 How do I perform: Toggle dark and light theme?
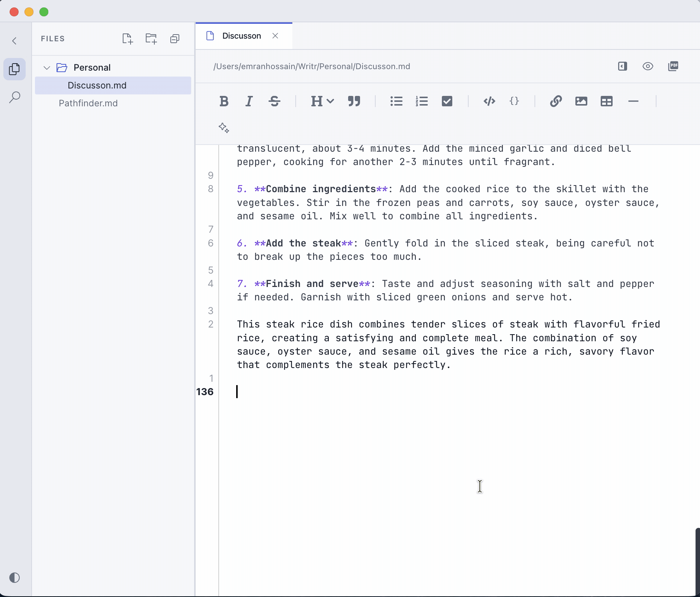click(x=15, y=578)
